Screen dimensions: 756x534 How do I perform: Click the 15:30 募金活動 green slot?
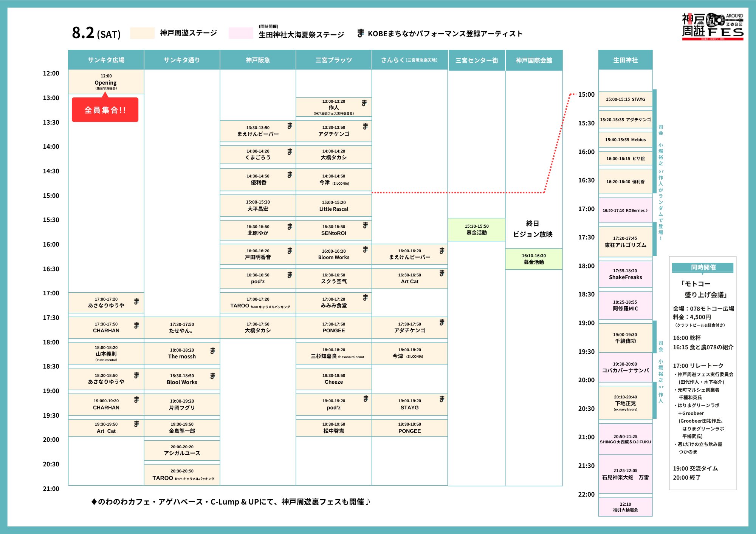(x=476, y=230)
